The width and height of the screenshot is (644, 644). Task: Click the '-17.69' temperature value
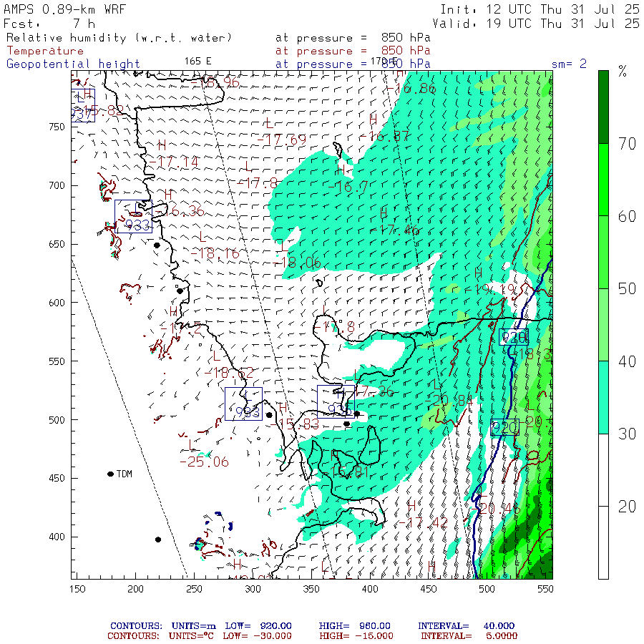[x=282, y=140]
